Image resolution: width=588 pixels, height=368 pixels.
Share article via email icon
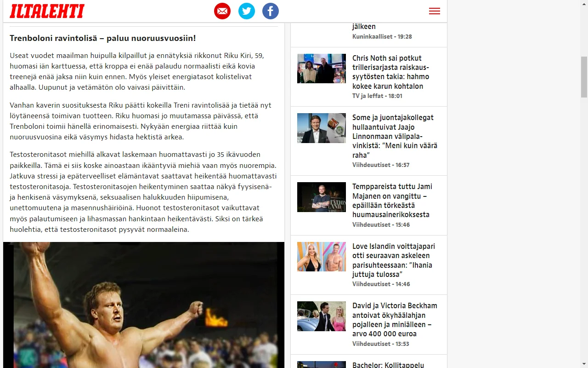coord(222,11)
